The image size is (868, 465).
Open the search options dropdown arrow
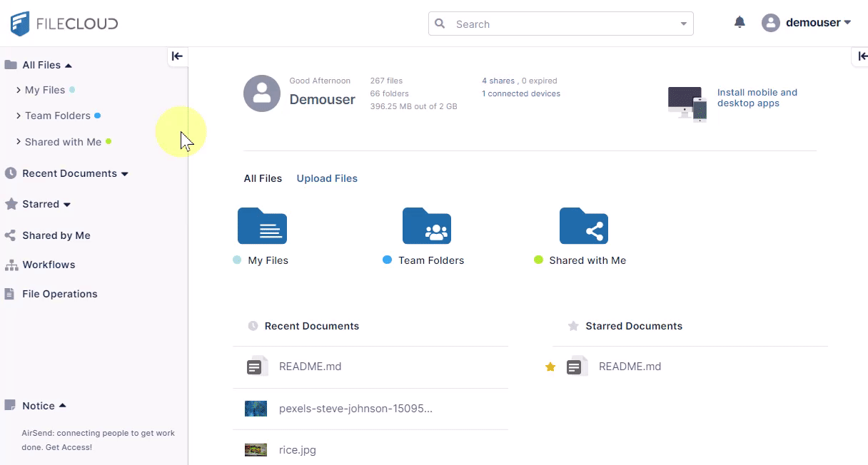click(683, 24)
